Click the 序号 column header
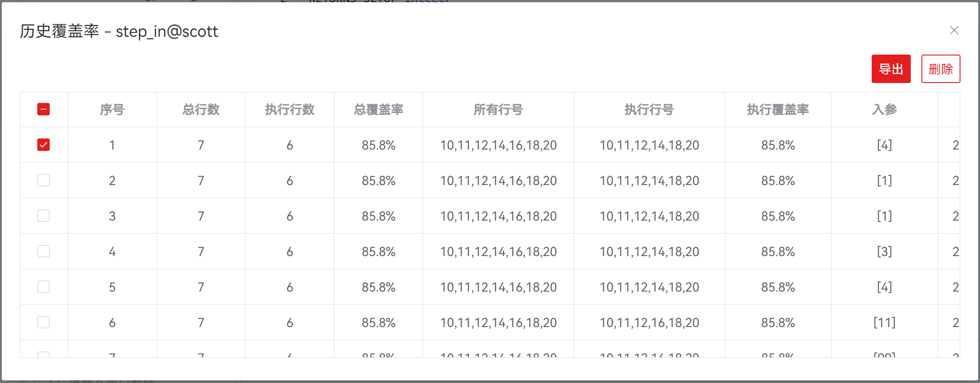The width and height of the screenshot is (980, 383). point(112,110)
